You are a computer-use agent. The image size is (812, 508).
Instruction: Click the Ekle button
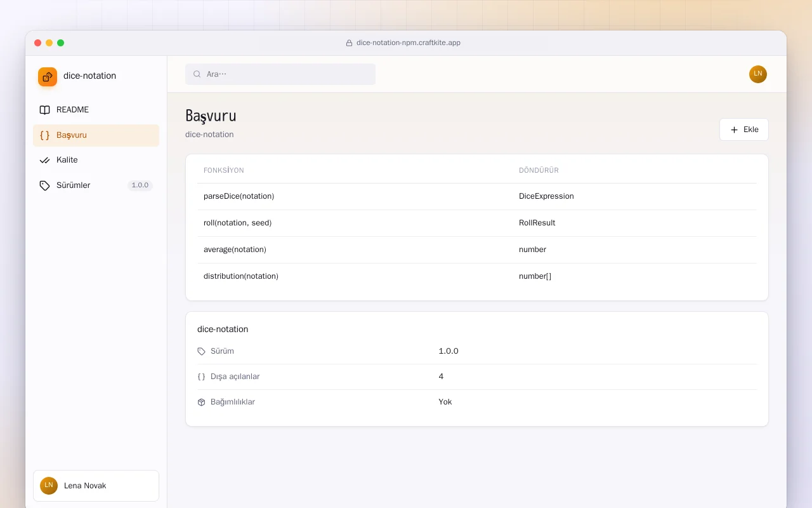point(744,130)
